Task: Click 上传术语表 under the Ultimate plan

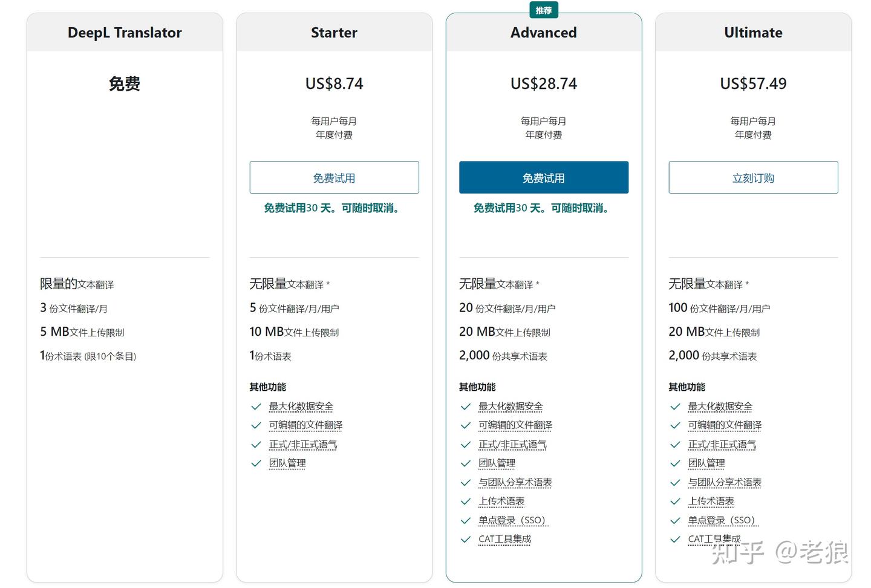Action: point(711,501)
